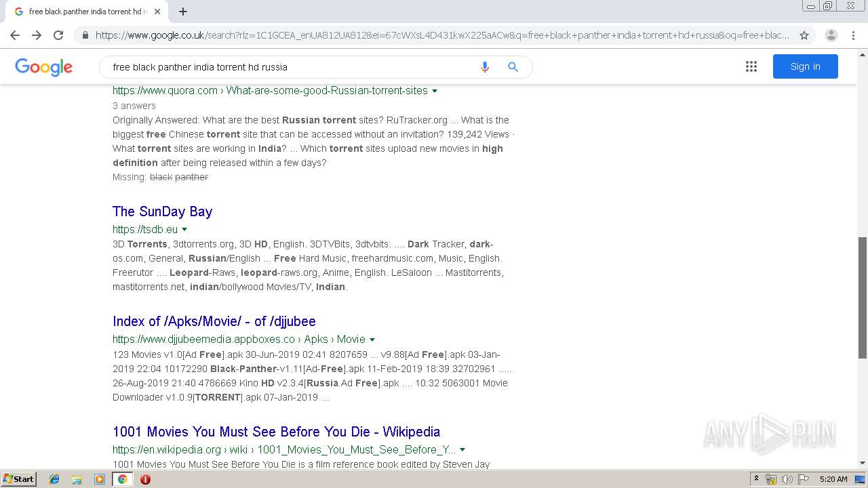Show hidden system tray icons
This screenshot has height=488, width=868.
(x=756, y=479)
